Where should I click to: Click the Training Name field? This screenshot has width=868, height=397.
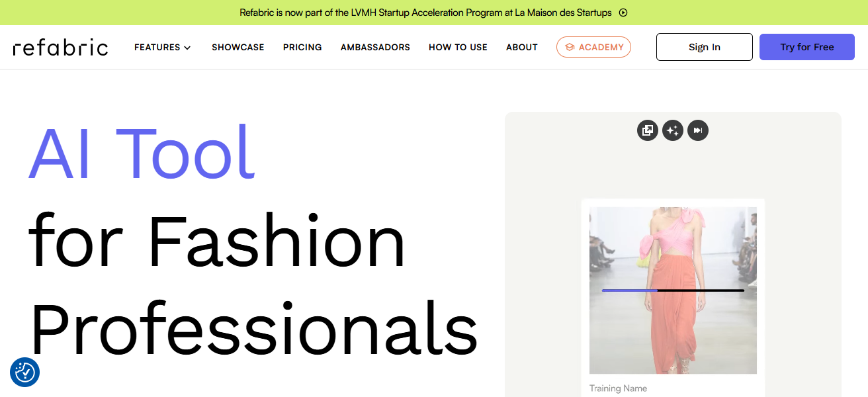point(618,388)
